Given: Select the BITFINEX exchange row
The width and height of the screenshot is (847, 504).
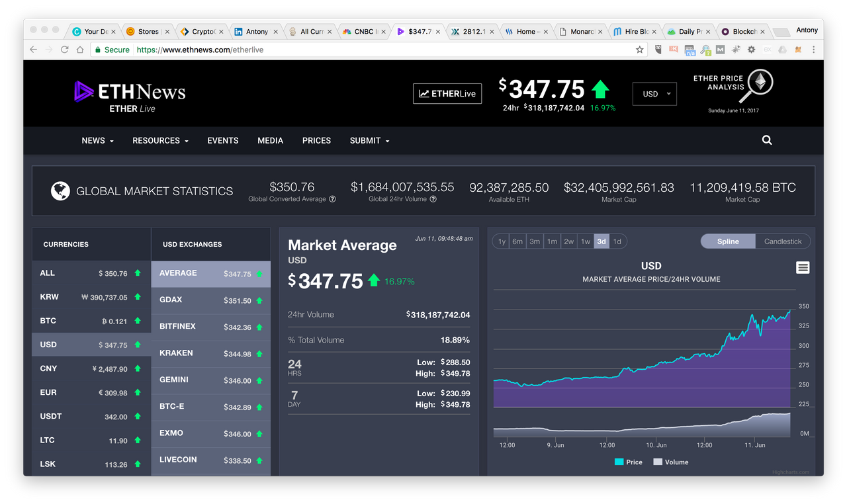Looking at the screenshot, I should 210,327.
